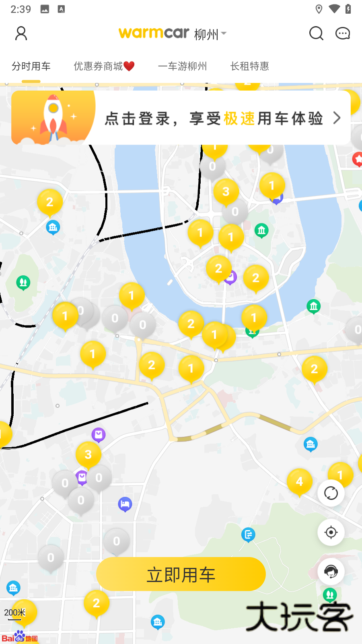Viewport: 362px width, 644px height.
Task: Open the login banner chevron arrow
Action: coord(337,118)
